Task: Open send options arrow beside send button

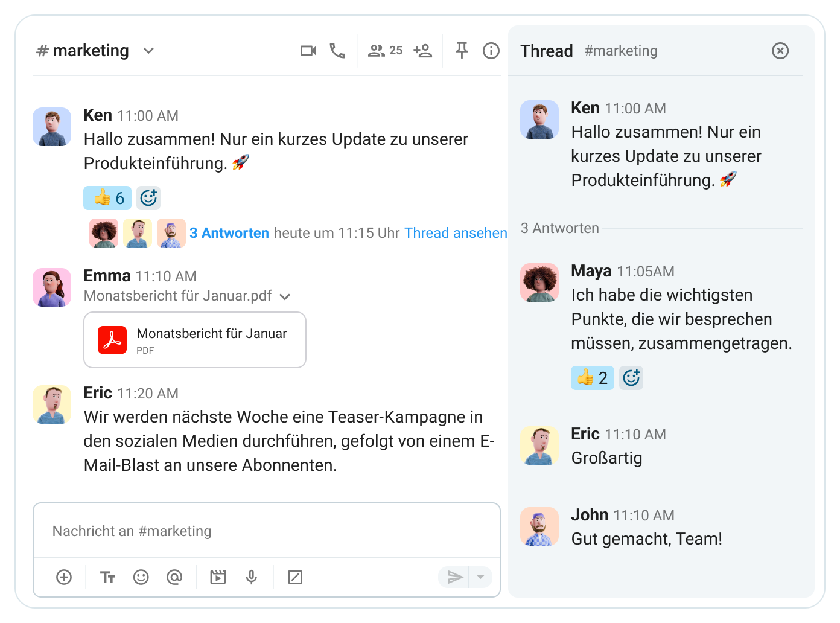Action: (x=480, y=577)
